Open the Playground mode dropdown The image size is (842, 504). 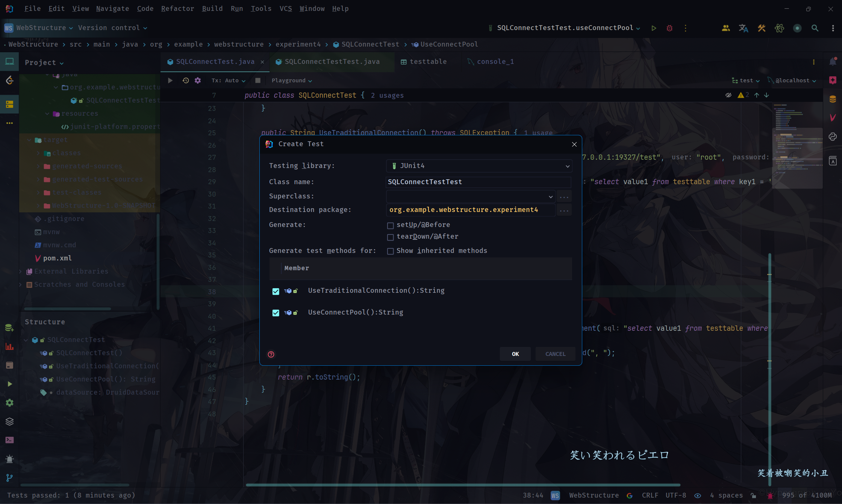pyautogui.click(x=292, y=80)
